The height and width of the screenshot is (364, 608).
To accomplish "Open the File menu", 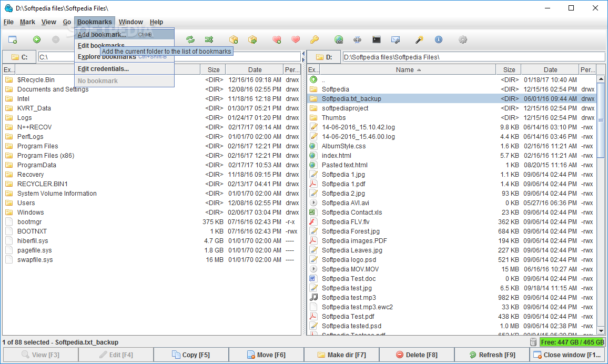I will (8, 22).
